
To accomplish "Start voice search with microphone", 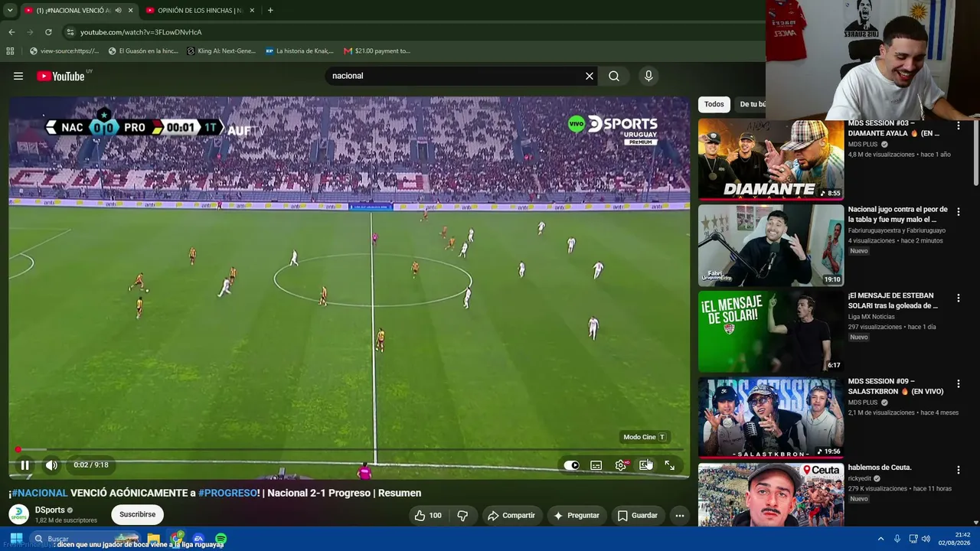I will (648, 76).
